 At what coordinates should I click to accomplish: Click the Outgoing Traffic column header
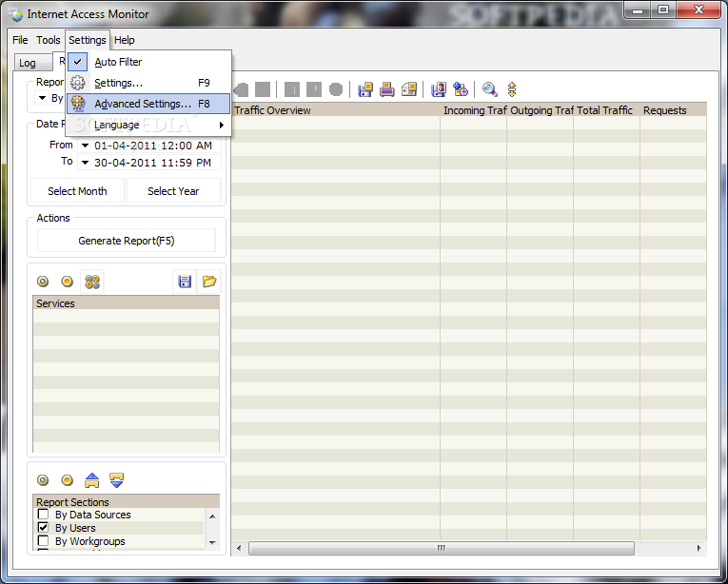pyautogui.click(x=541, y=110)
